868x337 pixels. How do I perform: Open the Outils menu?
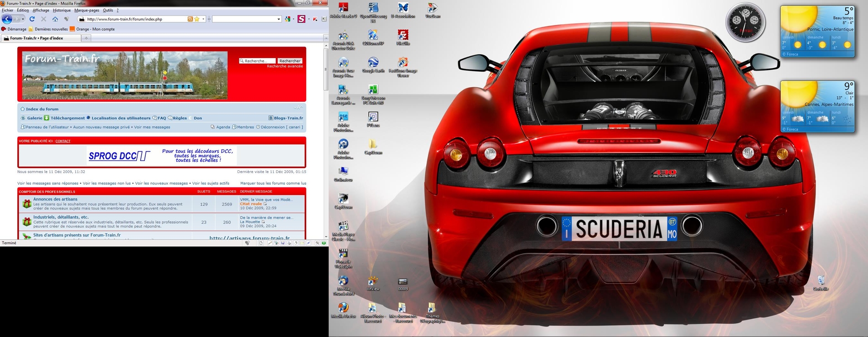108,10
